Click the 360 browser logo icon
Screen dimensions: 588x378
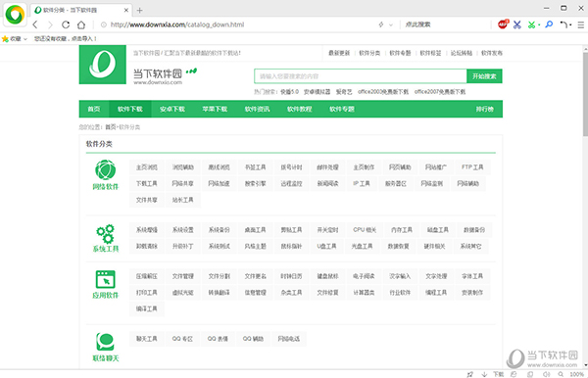tap(15, 15)
